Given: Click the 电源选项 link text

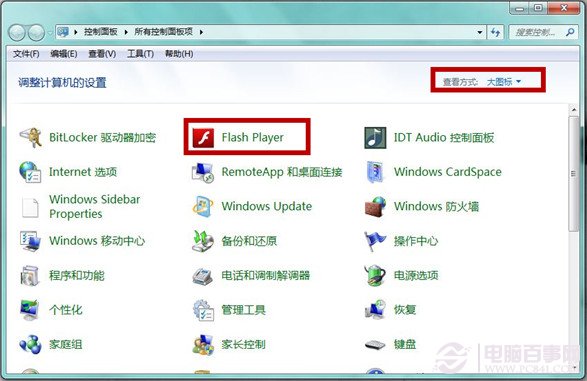Looking at the screenshot, I should click(x=416, y=275).
